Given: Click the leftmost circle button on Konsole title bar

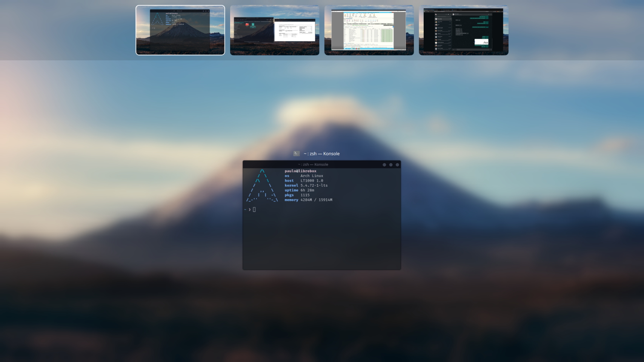Looking at the screenshot, I should point(384,165).
